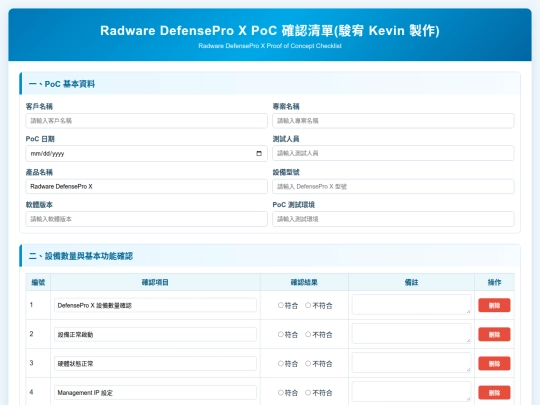Edit the item text 設備正常啟動
This screenshot has width=540, height=405.
(155, 334)
